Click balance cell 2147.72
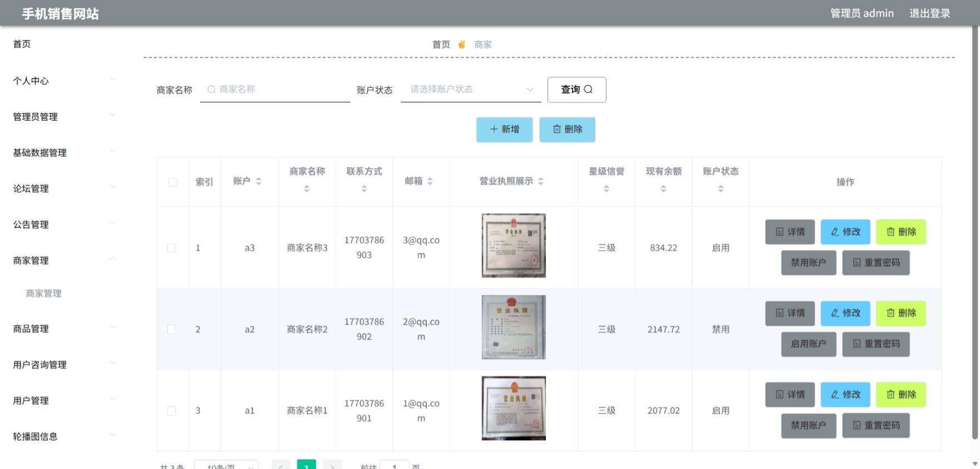 point(663,330)
